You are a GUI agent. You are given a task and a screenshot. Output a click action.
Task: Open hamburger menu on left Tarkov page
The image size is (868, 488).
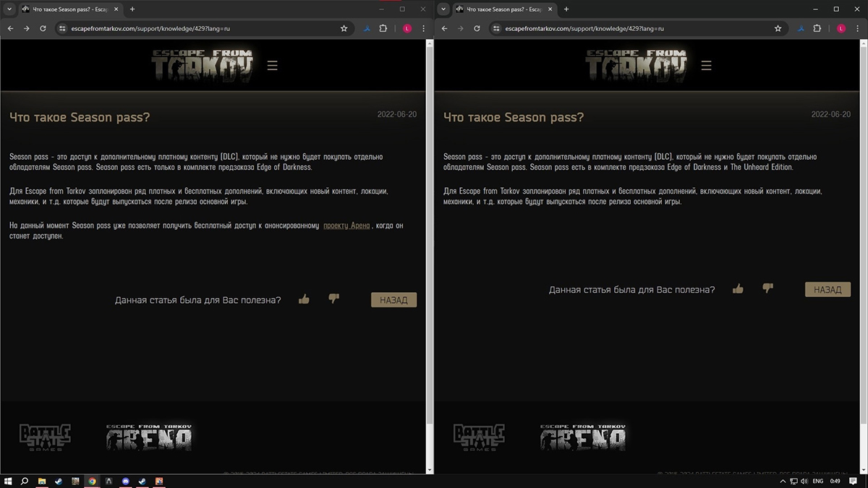(273, 66)
